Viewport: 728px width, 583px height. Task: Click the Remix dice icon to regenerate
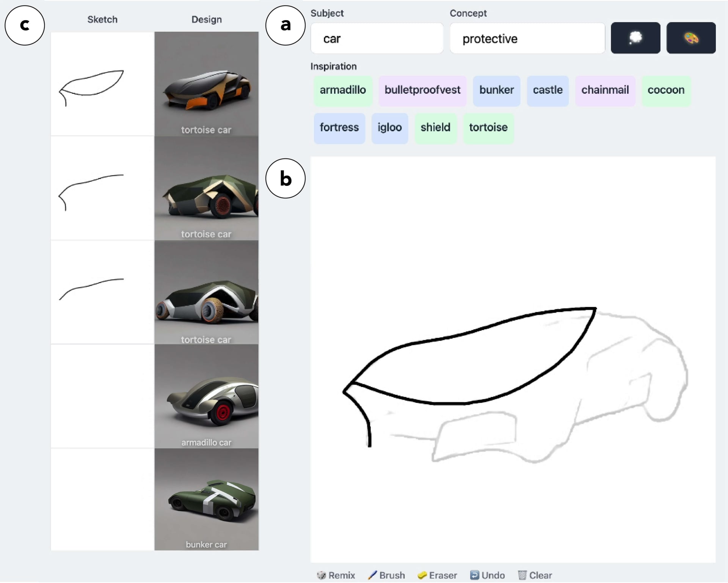coord(322,575)
